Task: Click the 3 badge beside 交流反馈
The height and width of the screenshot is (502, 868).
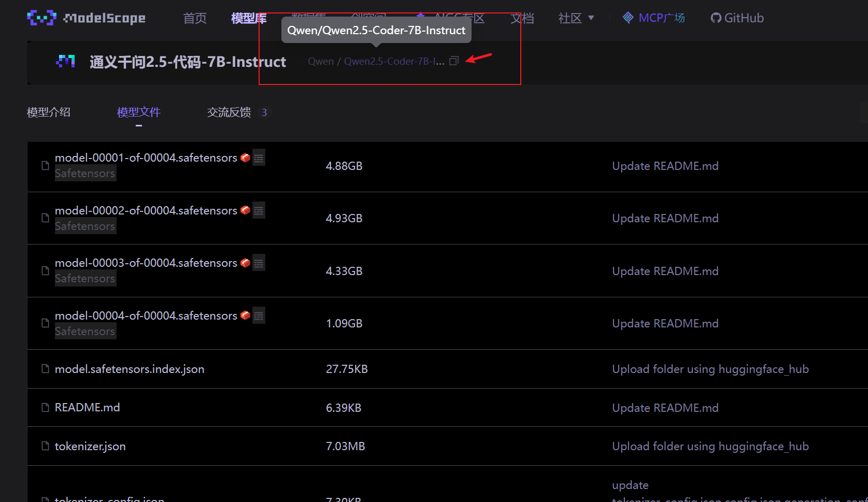Action: pyautogui.click(x=264, y=112)
